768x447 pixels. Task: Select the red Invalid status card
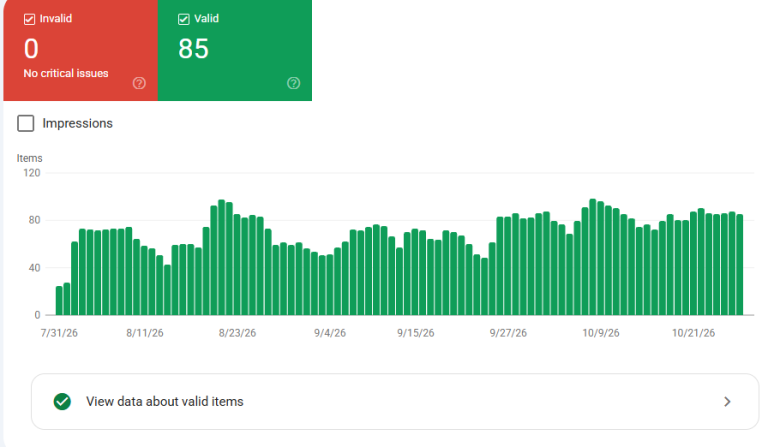[80, 50]
